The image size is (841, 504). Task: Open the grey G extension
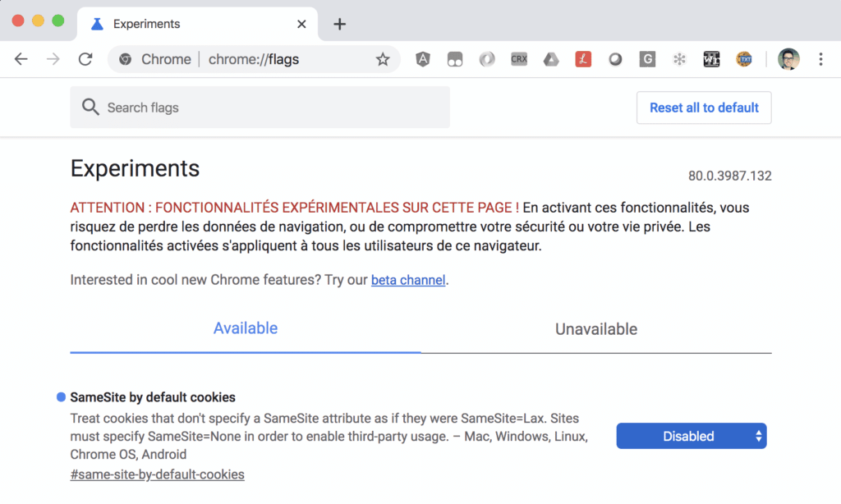[647, 59]
